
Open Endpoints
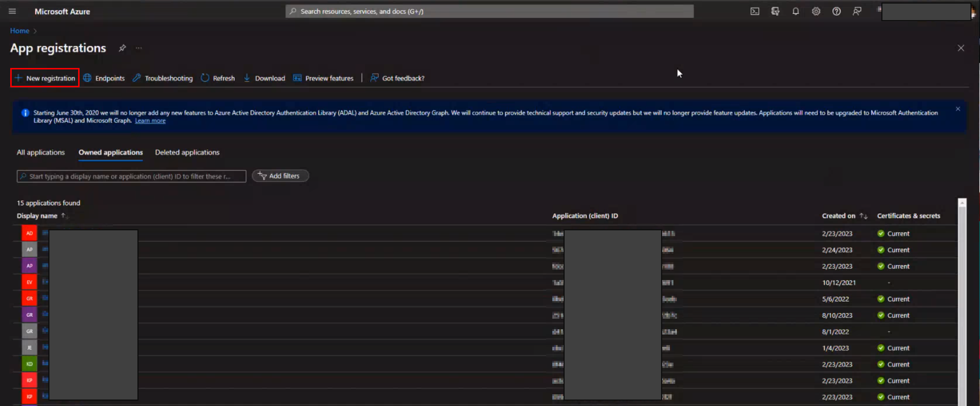(x=104, y=78)
